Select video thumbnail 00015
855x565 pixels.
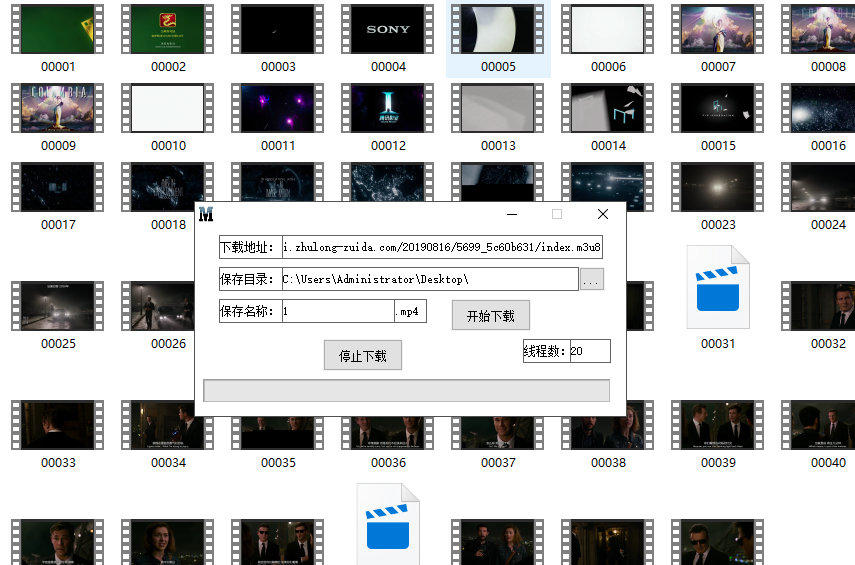(x=718, y=108)
